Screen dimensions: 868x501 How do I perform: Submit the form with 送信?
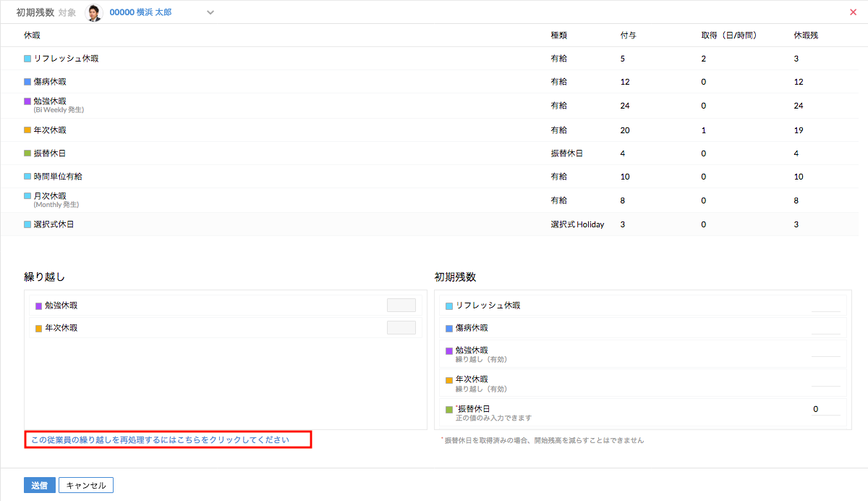coord(39,485)
